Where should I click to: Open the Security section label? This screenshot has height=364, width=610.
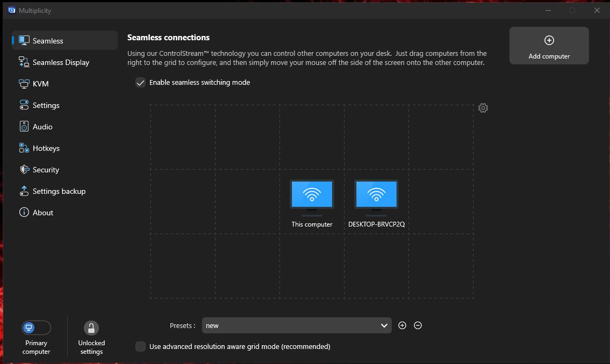click(x=46, y=170)
